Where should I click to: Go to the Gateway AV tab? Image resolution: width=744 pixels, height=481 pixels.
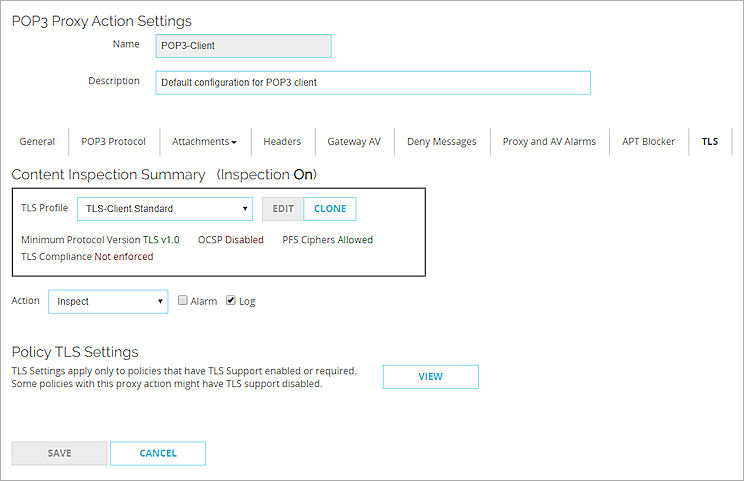click(354, 142)
